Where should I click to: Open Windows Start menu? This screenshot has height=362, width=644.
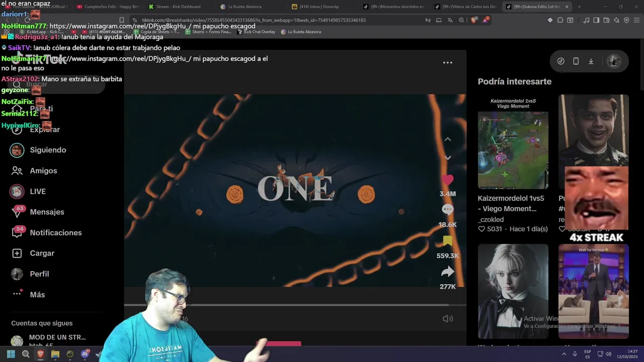point(11,354)
